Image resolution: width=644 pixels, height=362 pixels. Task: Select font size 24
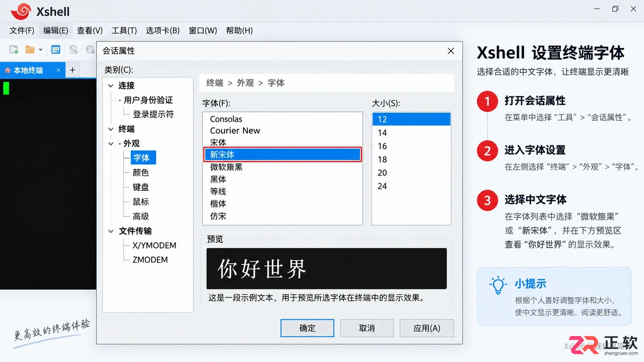click(411, 186)
